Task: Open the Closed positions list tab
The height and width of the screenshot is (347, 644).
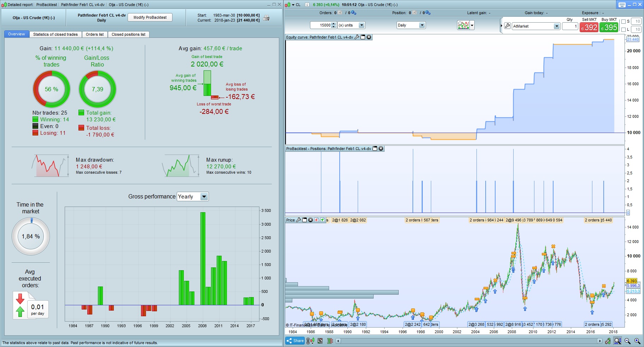Action: tap(128, 34)
